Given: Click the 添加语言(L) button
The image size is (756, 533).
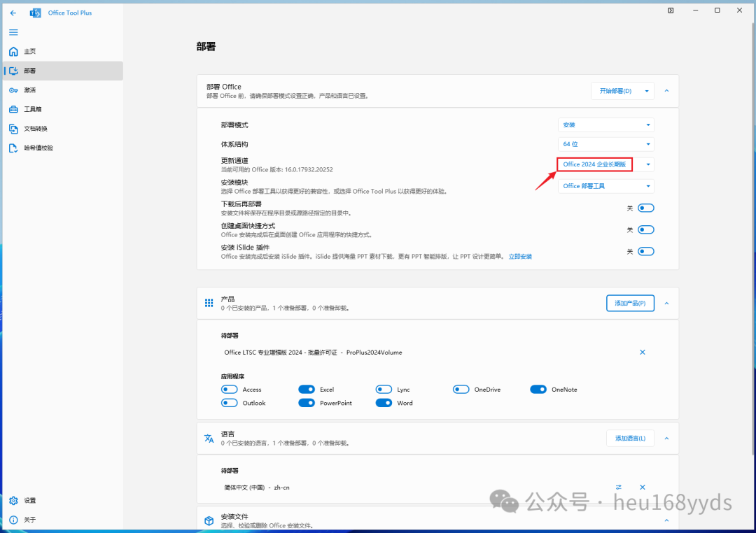Looking at the screenshot, I should click(x=630, y=438).
